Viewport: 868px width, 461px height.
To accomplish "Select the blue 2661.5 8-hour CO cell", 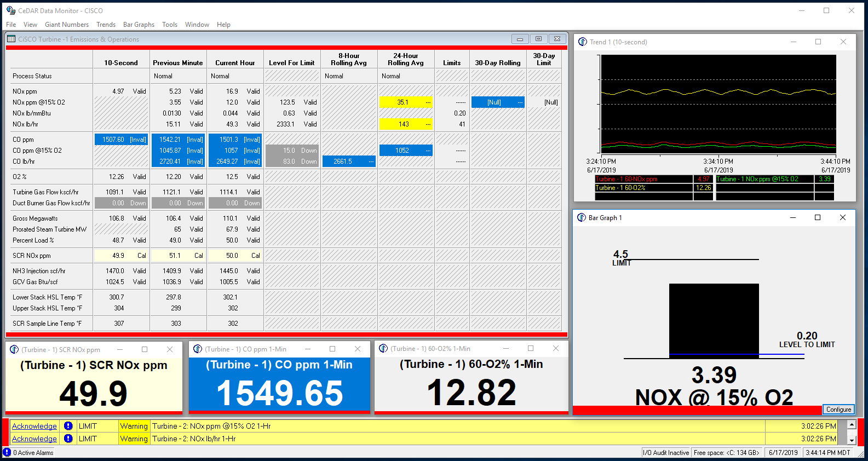I will (349, 162).
